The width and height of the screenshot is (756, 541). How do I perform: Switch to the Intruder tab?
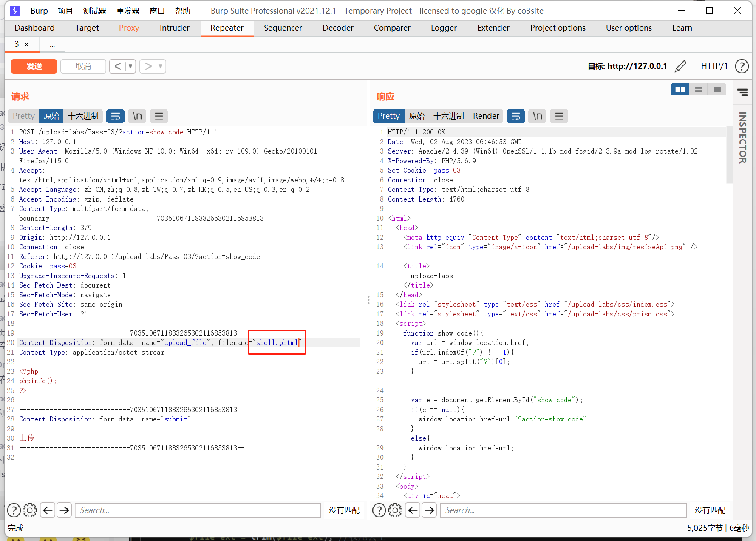pyautogui.click(x=174, y=28)
